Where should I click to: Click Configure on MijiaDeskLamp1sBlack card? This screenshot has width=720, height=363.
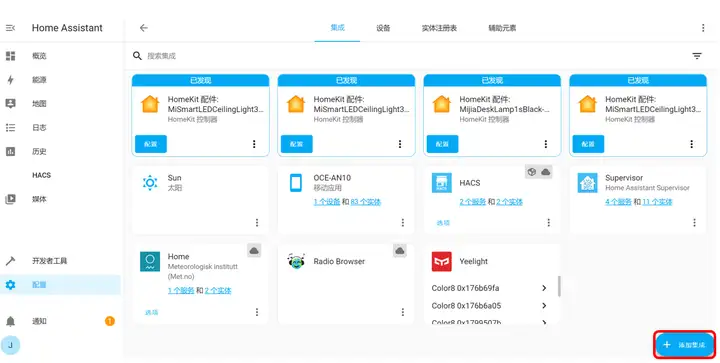tap(442, 144)
